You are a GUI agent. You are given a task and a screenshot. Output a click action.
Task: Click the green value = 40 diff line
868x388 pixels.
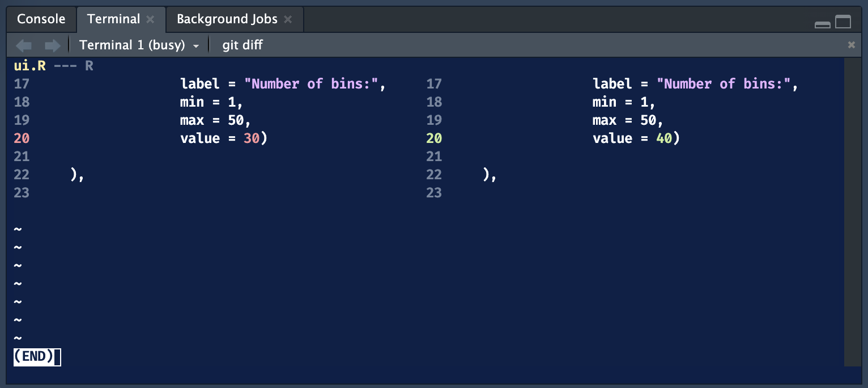pyautogui.click(x=636, y=138)
